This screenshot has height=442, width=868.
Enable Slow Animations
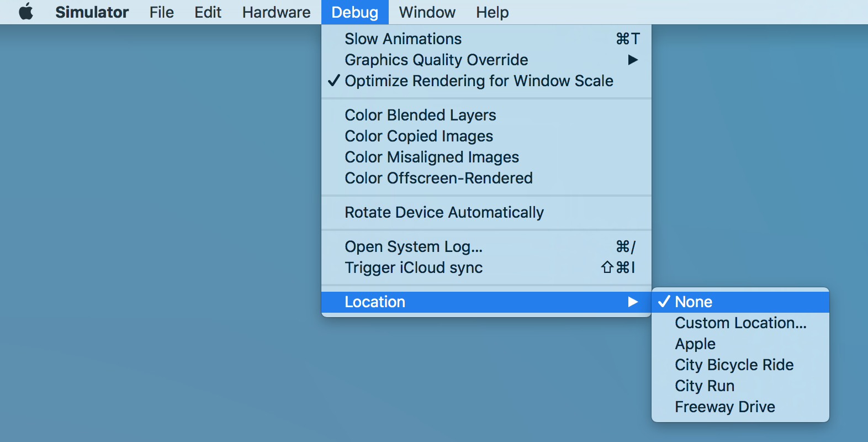pos(403,39)
